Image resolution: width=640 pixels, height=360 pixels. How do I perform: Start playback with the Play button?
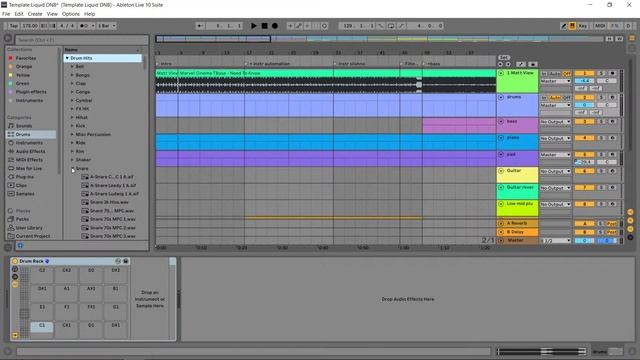pyautogui.click(x=253, y=26)
